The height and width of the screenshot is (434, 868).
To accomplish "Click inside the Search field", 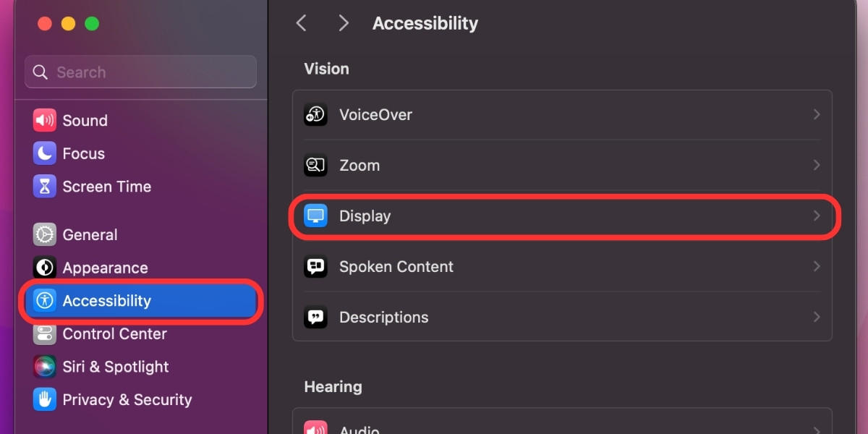I will tap(140, 72).
